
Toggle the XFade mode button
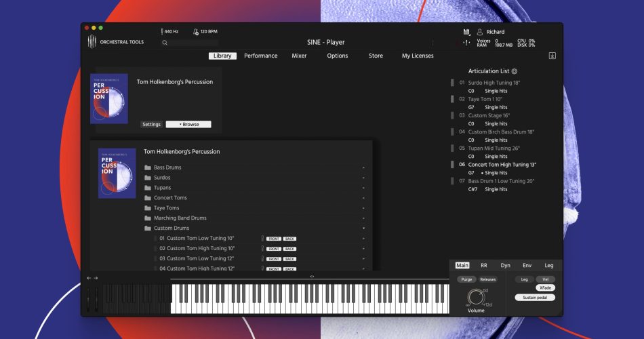coord(546,288)
